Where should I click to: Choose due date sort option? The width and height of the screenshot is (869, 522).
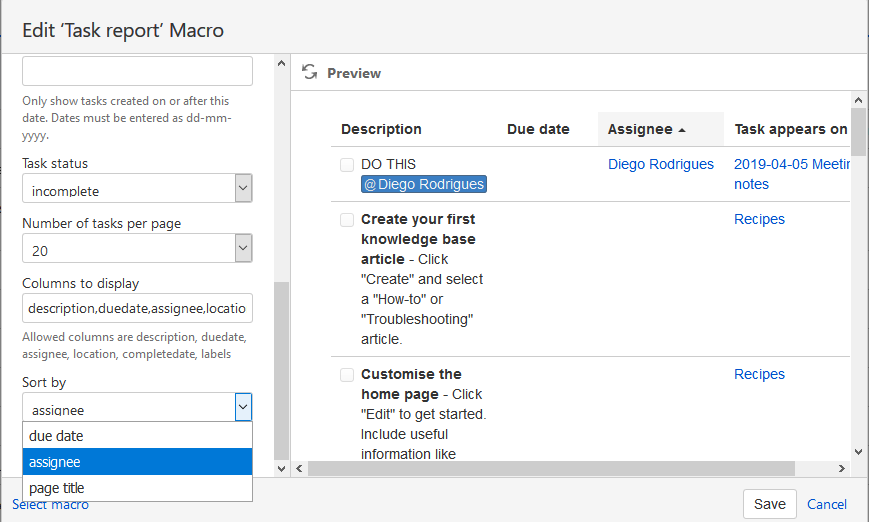pyautogui.click(x=137, y=436)
